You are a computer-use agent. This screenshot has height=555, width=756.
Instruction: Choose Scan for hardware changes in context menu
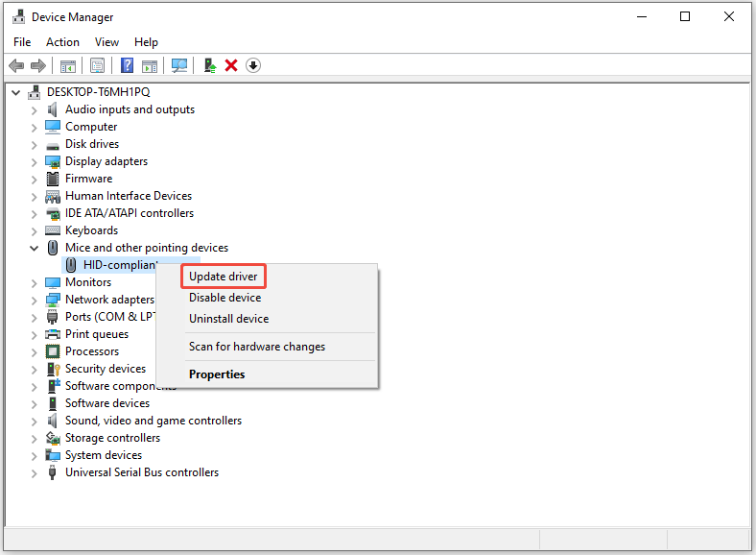(x=257, y=347)
